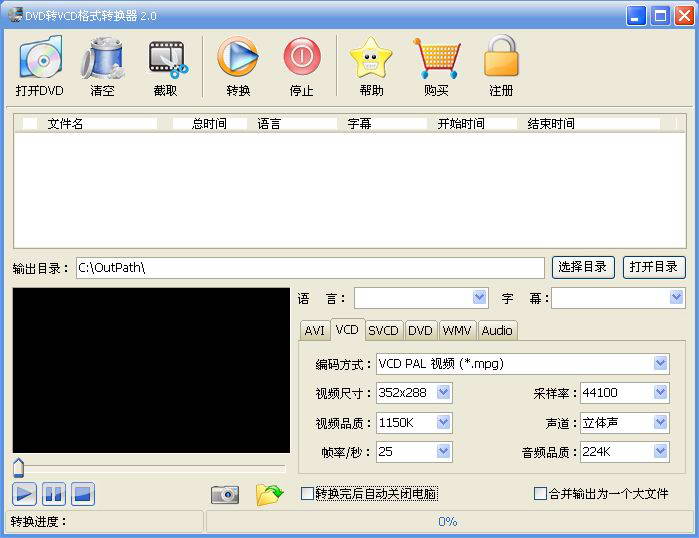
Task: Play the preview video
Action: click(x=24, y=494)
